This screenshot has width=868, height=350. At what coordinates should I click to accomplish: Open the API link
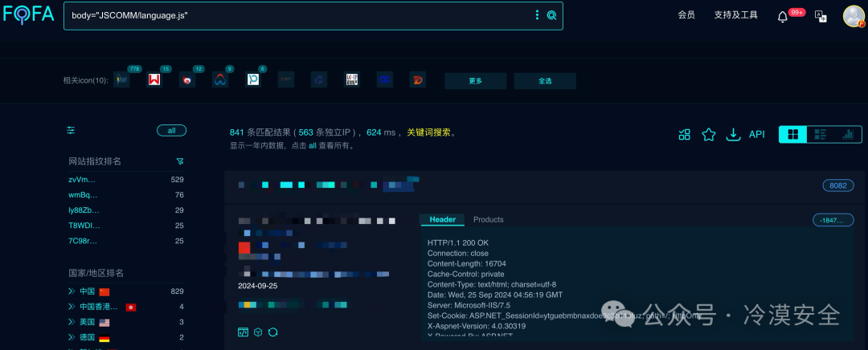click(x=757, y=134)
